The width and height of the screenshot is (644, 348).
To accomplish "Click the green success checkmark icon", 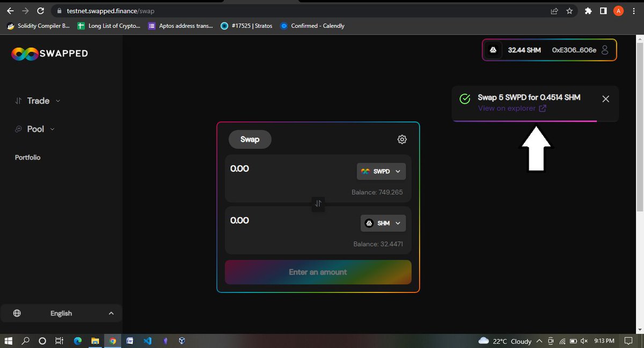I will click(x=465, y=99).
